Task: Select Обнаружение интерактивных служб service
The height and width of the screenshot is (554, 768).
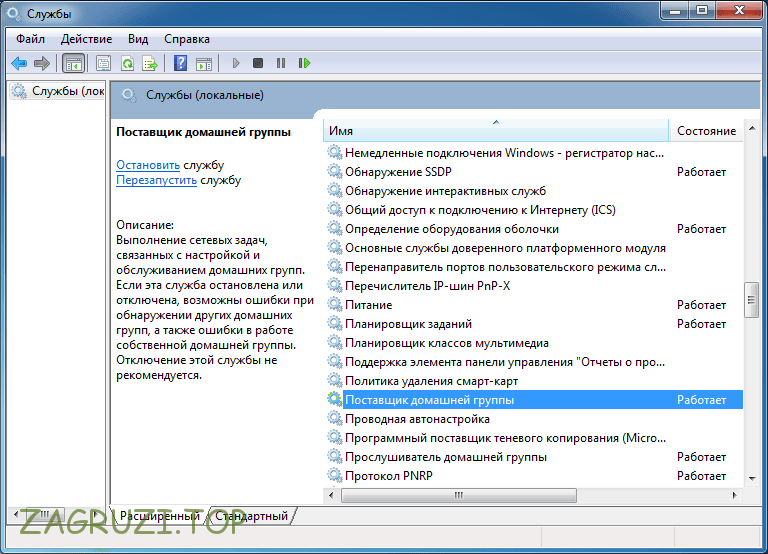Action: click(x=445, y=191)
